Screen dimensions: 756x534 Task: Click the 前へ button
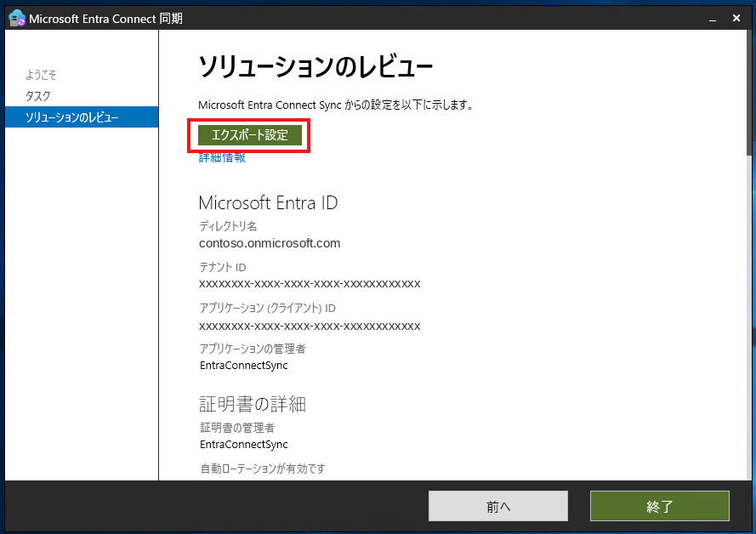click(498, 506)
